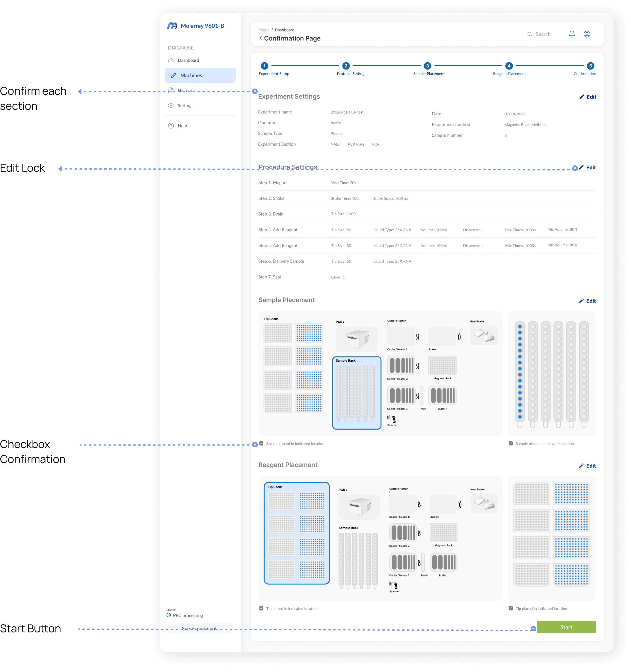Toggle left 'Sample placed in indicated location' checkbox
This screenshot has height=672, width=631.
(x=261, y=443)
